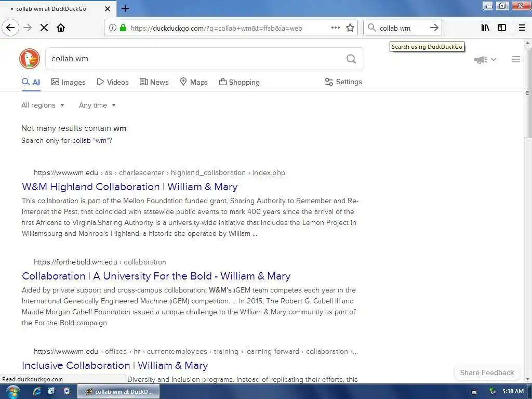Open Windows Media Player from the taskbar
The width and height of the screenshot is (532, 399).
click(x=67, y=391)
